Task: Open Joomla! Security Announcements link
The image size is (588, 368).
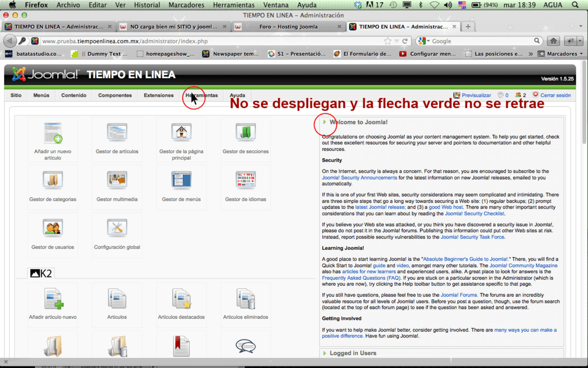Action: [x=359, y=178]
